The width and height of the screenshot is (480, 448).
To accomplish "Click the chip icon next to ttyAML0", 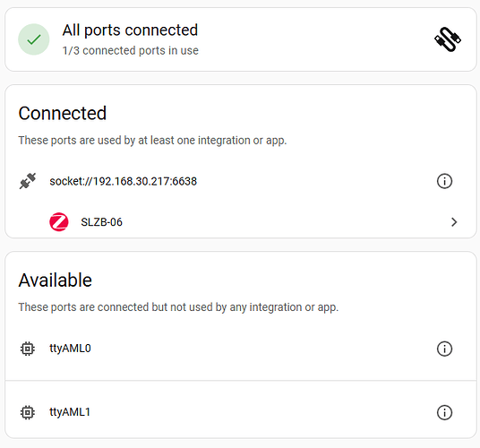I will point(28,349).
